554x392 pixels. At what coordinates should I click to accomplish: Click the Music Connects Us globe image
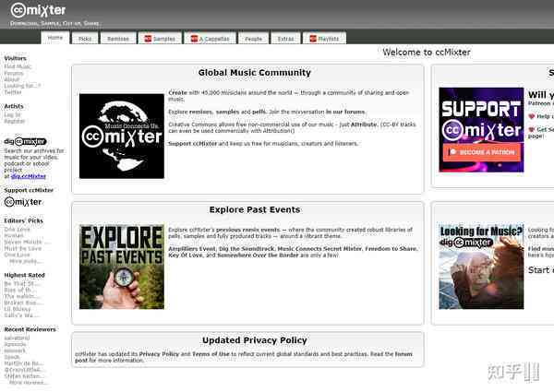122,137
